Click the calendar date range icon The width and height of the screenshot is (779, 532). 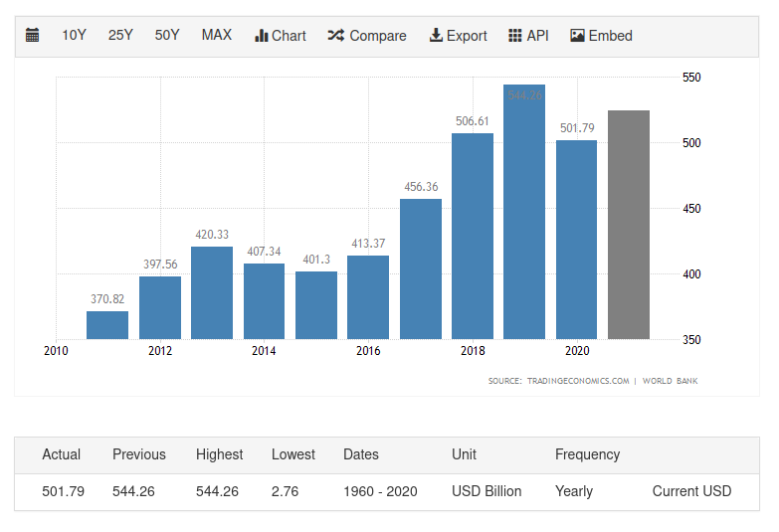coord(33,36)
